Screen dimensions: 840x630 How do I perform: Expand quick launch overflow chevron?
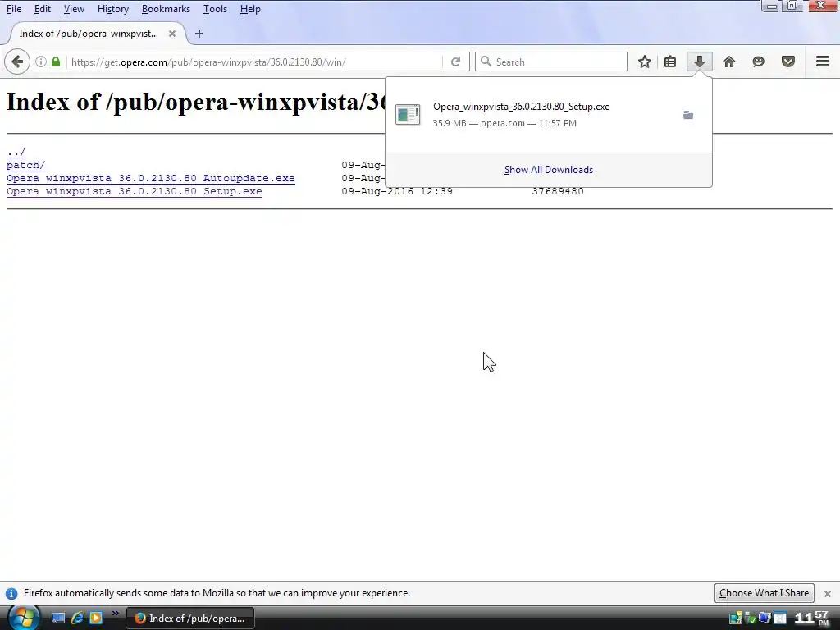(115, 614)
